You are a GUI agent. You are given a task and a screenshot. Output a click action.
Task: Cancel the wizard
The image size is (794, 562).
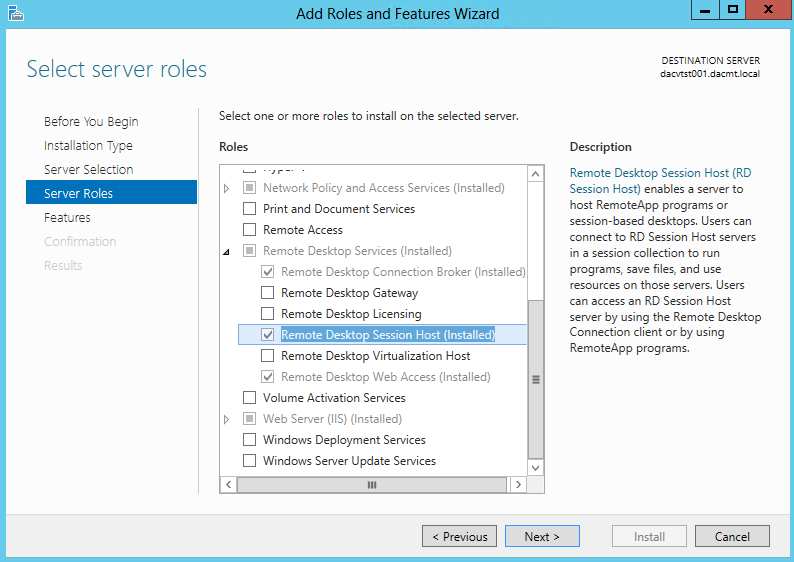pos(732,536)
